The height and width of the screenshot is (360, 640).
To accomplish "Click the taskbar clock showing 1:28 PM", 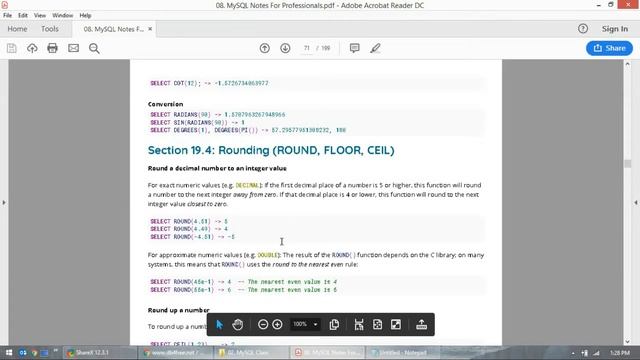I will [x=620, y=353].
